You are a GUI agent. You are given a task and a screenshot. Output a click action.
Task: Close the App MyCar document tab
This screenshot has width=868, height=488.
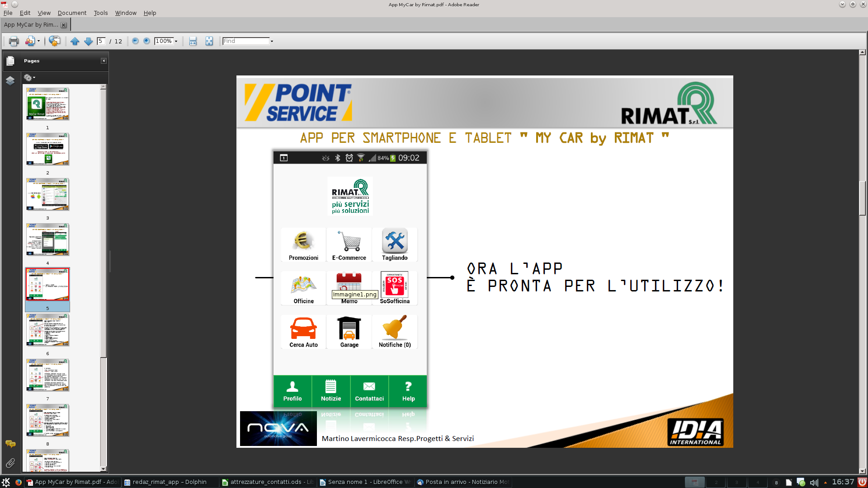[64, 25]
